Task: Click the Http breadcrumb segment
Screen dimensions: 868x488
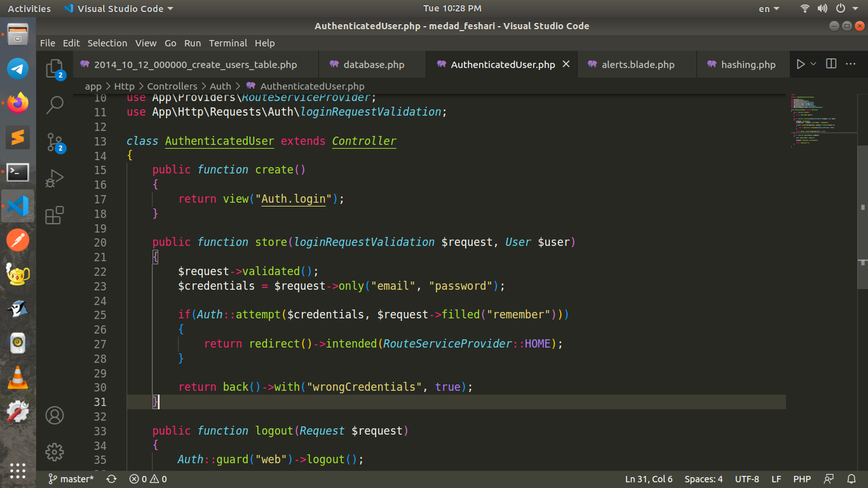Action: [125, 86]
